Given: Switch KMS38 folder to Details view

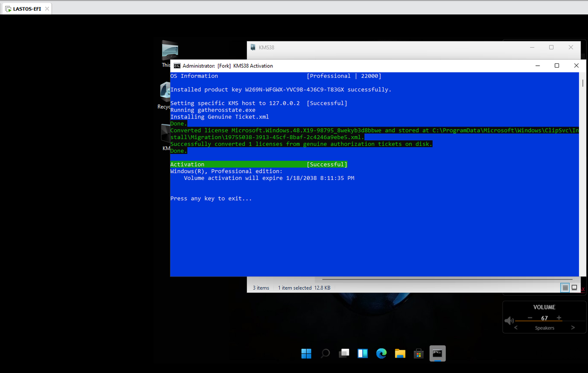Looking at the screenshot, I should 565,288.
